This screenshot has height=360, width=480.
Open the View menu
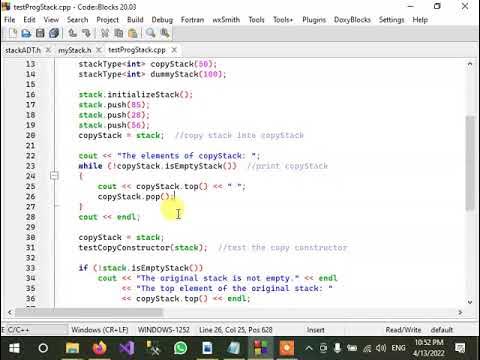tap(51, 20)
